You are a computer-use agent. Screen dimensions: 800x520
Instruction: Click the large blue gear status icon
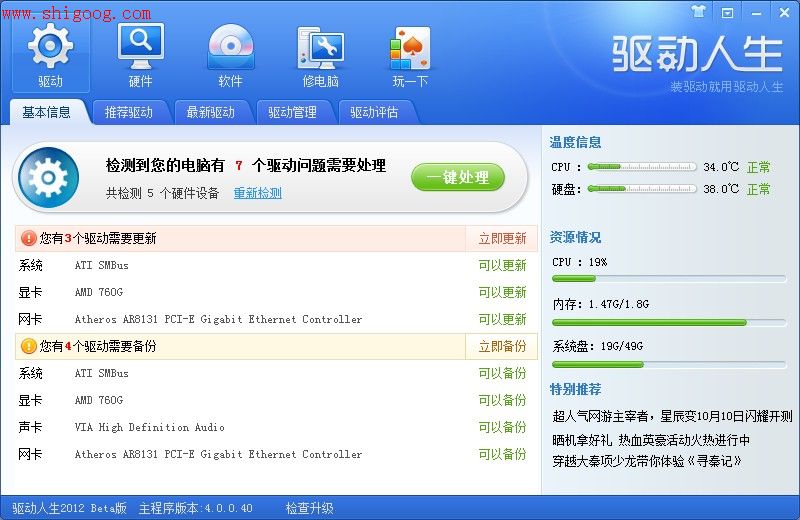point(48,178)
